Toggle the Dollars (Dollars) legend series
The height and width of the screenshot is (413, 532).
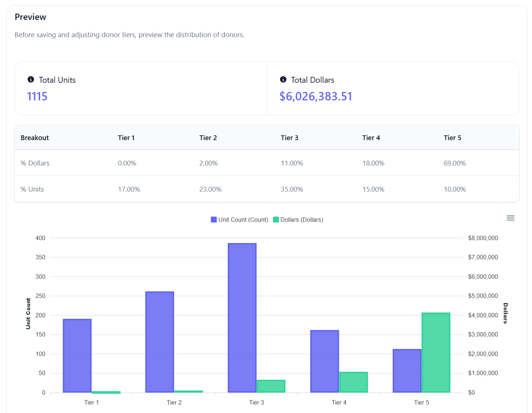point(298,220)
